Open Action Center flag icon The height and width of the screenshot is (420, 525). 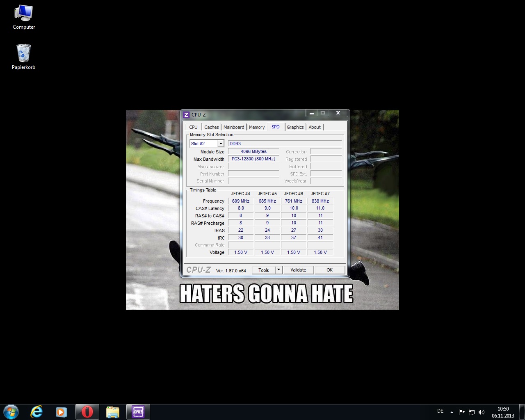click(461, 412)
